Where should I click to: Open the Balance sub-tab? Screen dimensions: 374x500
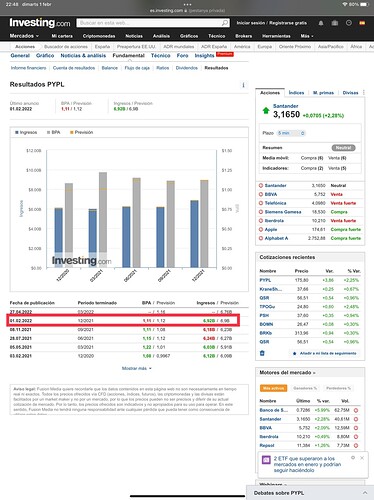click(x=110, y=68)
